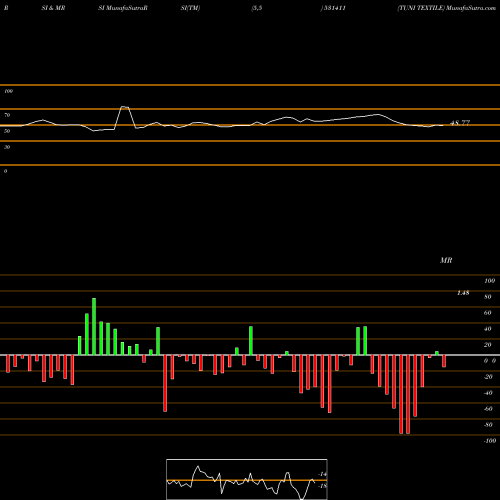This screenshot has width=500, height=500.
Task: Click the 1.48 value in MR panel
Action: coord(463,293)
